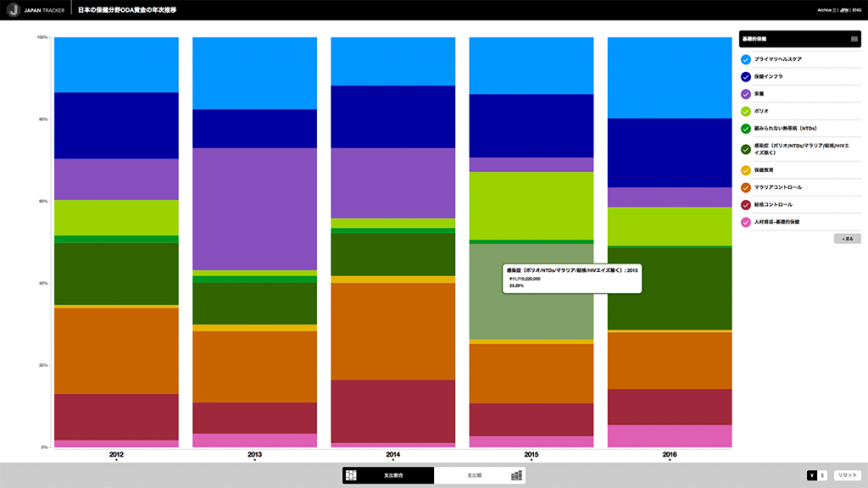Click the 戻る back button
This screenshot has width=868, height=488.
[x=847, y=239]
